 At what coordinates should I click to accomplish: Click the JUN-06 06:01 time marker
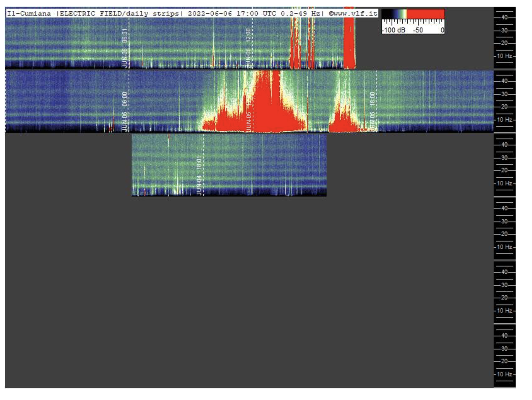click(125, 48)
